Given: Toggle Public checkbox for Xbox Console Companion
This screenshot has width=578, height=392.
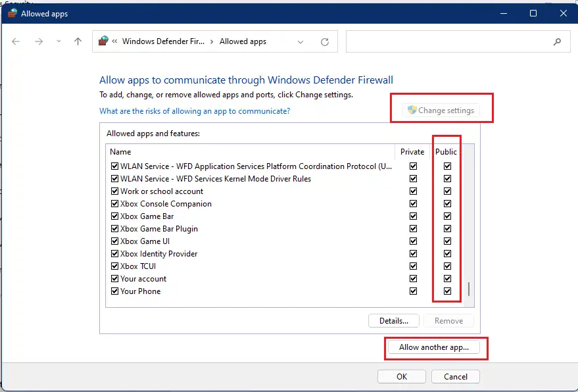Looking at the screenshot, I should pos(447,204).
